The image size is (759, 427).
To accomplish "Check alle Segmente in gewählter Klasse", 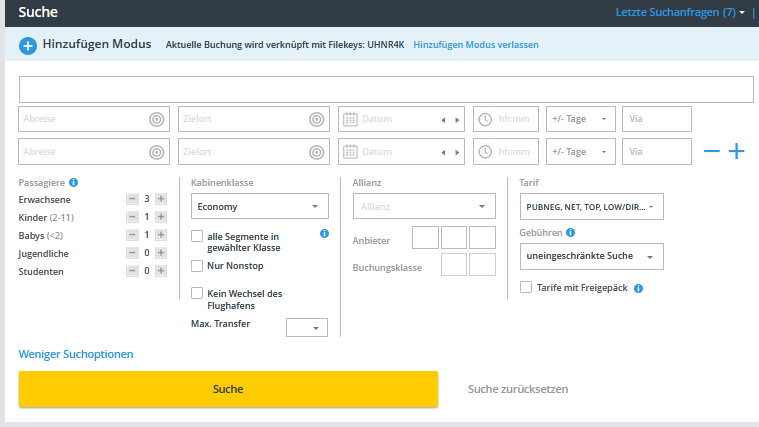I will tap(197, 236).
